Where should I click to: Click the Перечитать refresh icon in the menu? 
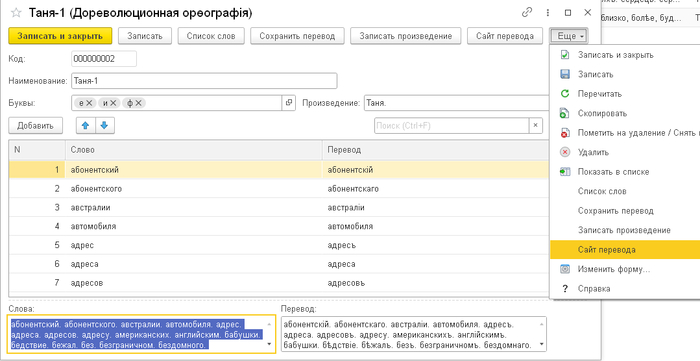click(x=565, y=94)
